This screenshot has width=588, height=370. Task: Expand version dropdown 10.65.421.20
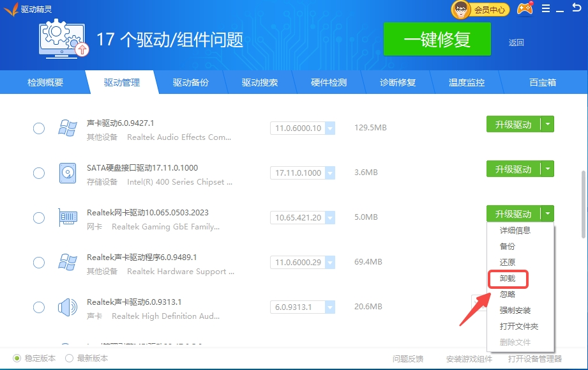pyautogui.click(x=330, y=218)
